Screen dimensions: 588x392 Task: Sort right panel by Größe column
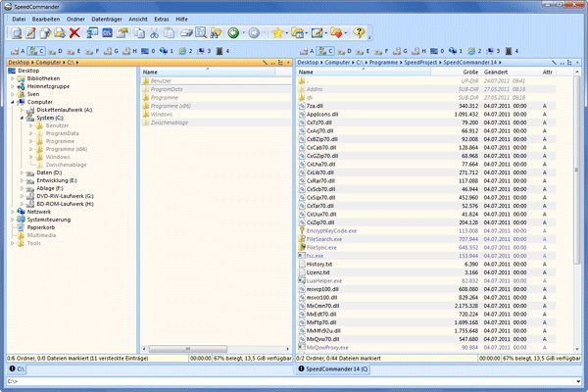[x=456, y=72]
